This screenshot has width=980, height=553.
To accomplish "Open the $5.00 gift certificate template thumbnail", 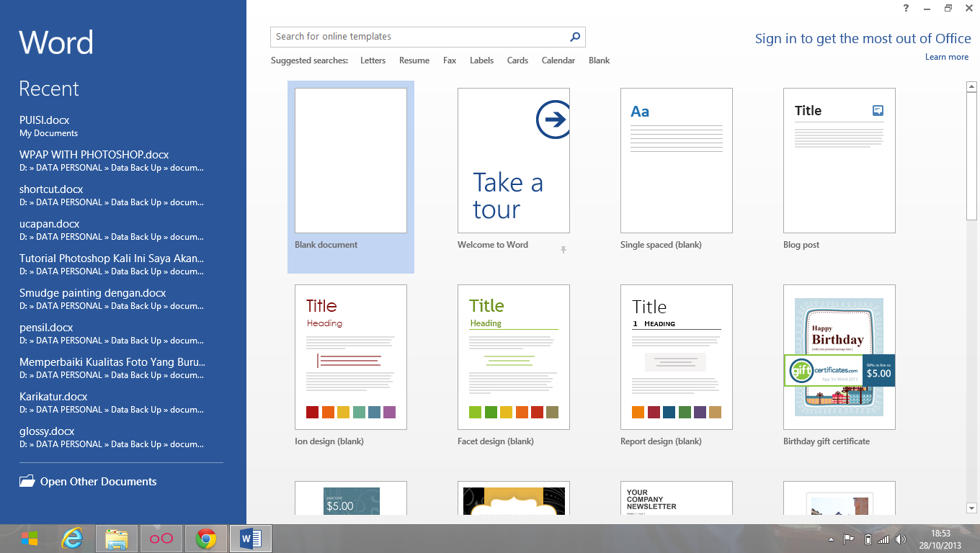I will click(x=351, y=498).
